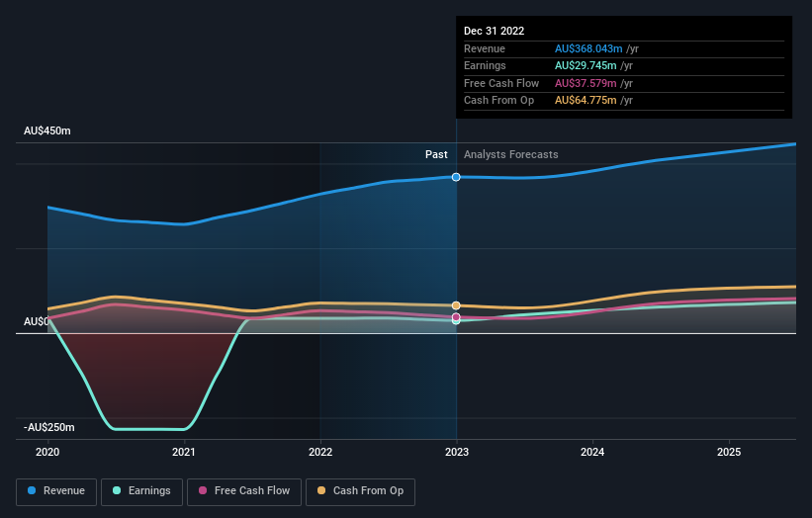812x518 pixels.
Task: Click the 2025 x-axis label
Action: (729, 453)
